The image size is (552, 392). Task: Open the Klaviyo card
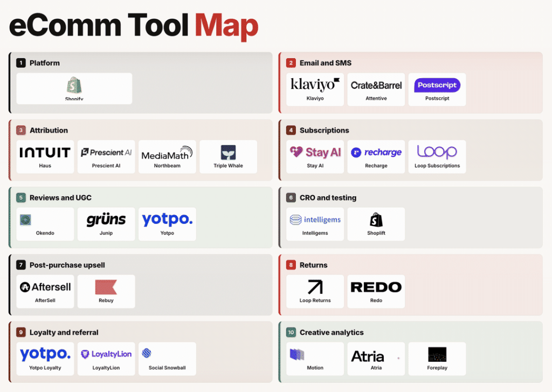coord(315,90)
